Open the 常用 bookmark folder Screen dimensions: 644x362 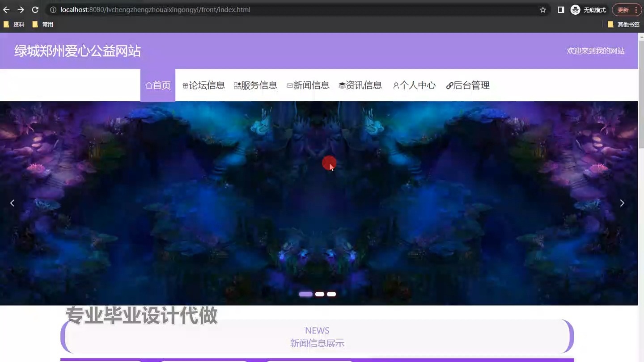click(x=43, y=25)
